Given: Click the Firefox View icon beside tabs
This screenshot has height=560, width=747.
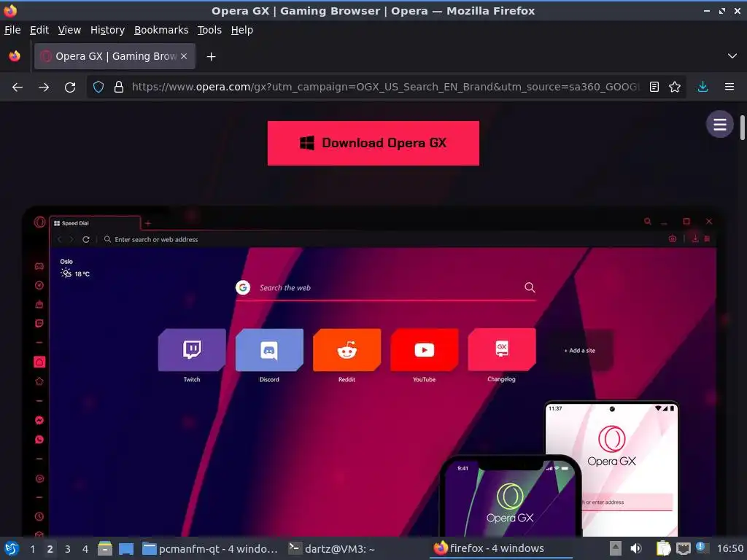Looking at the screenshot, I should (15, 56).
